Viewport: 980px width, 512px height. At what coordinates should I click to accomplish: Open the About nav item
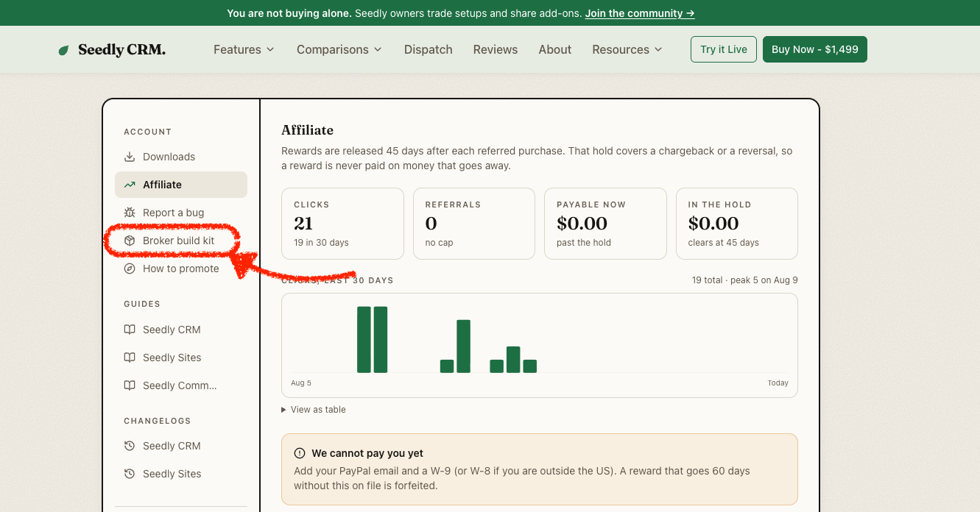click(555, 49)
